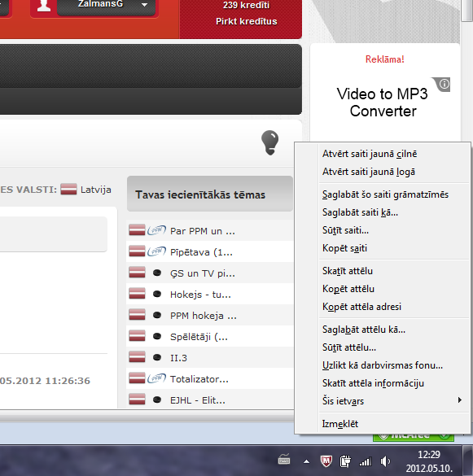
Task: Open the Pīpētava forum topic
Action: pyautogui.click(x=201, y=252)
